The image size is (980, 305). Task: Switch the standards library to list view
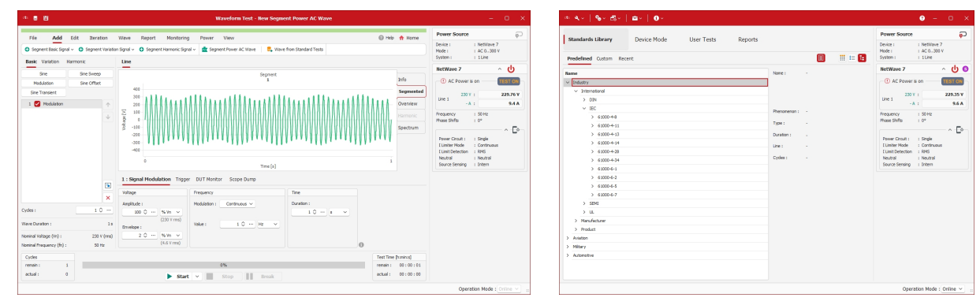pos(851,58)
